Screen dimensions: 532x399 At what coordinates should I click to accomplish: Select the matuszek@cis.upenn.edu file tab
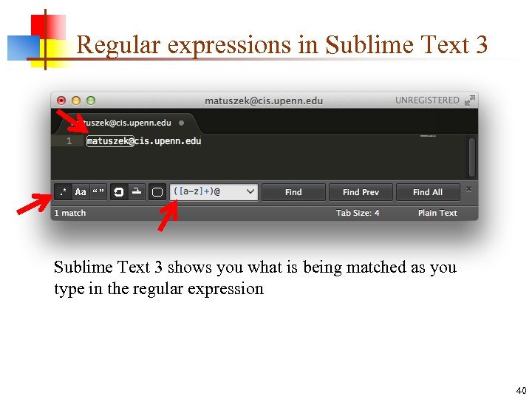127,123
